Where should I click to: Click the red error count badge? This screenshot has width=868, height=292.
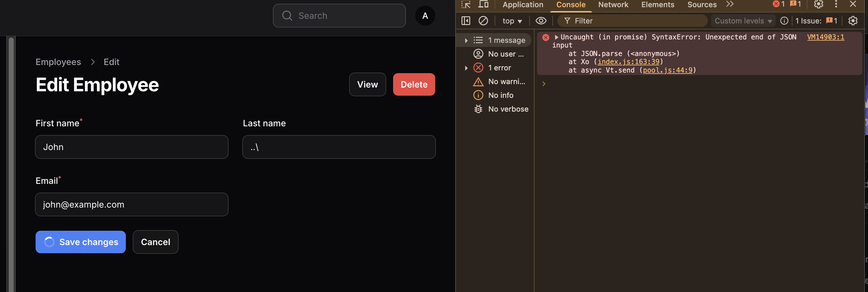(x=779, y=4)
